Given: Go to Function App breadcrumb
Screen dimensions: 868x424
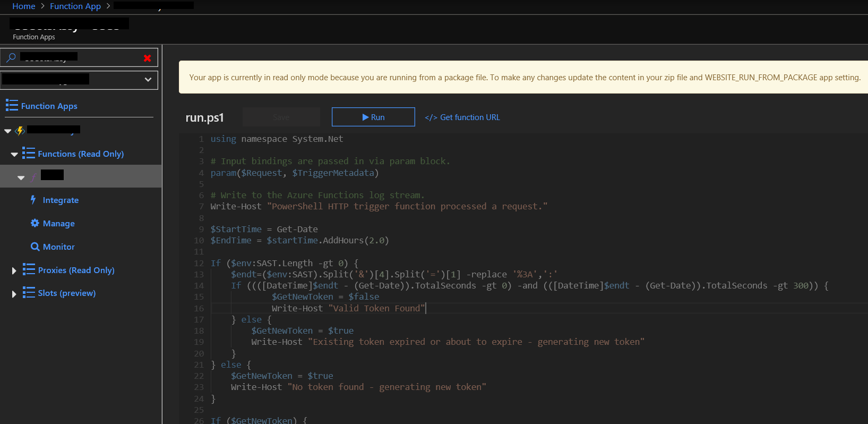Looking at the screenshot, I should click(x=75, y=6).
